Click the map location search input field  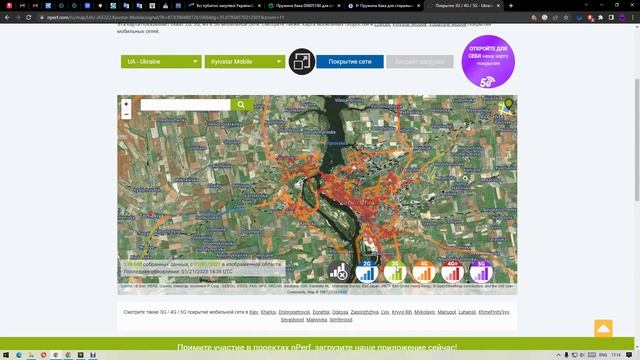[x=186, y=105]
